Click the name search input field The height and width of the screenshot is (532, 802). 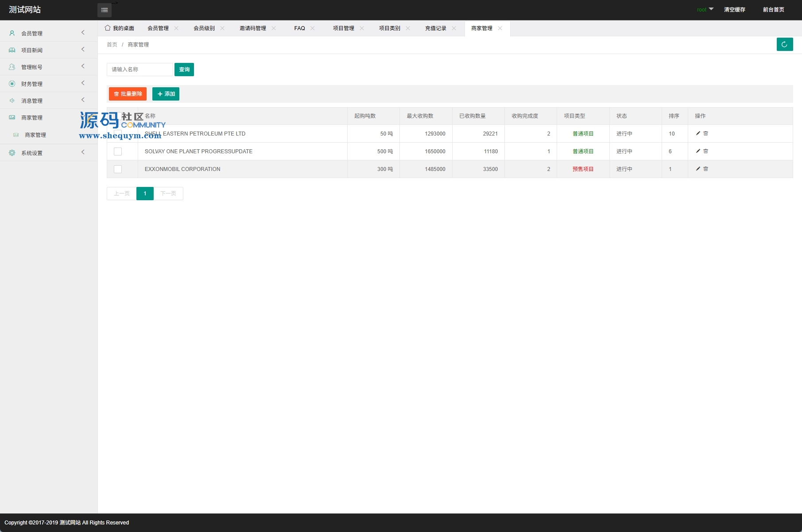tap(140, 70)
